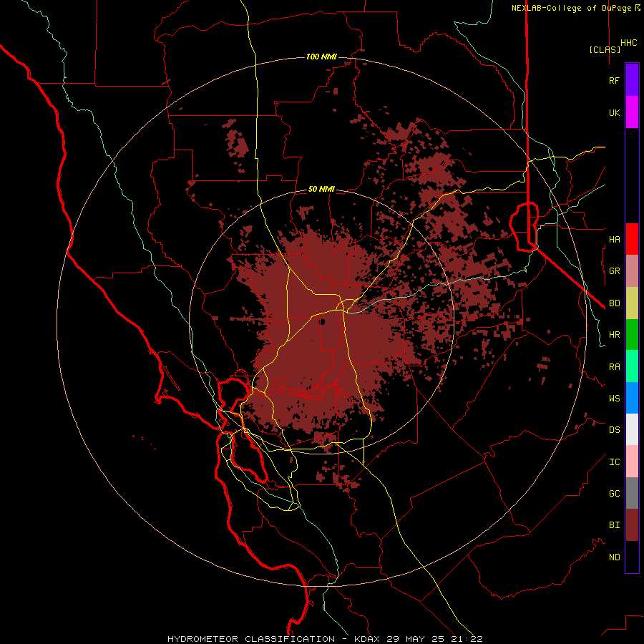Click the 'NEXLAB-College of DuPage' credit text
Image resolution: width=644 pixels, height=644 pixels.
tap(572, 8)
